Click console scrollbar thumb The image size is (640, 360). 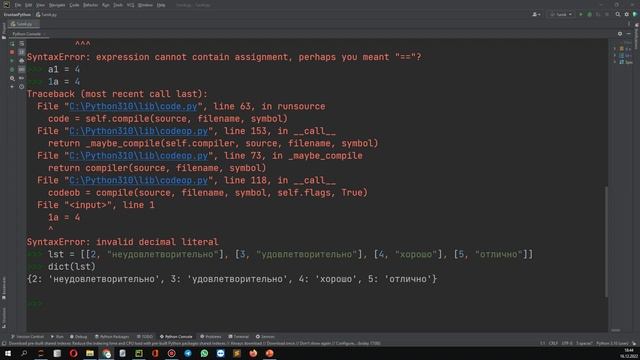[x=607, y=242]
